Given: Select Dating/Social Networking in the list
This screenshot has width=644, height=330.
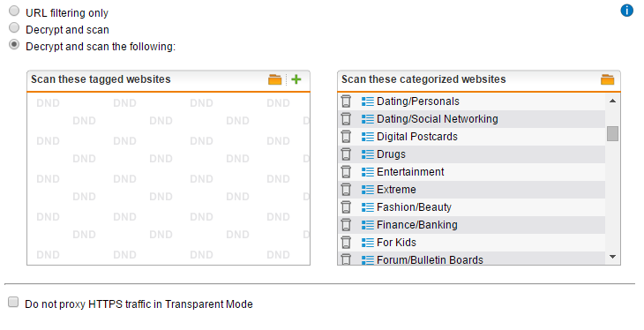Looking at the screenshot, I should click(471, 119).
